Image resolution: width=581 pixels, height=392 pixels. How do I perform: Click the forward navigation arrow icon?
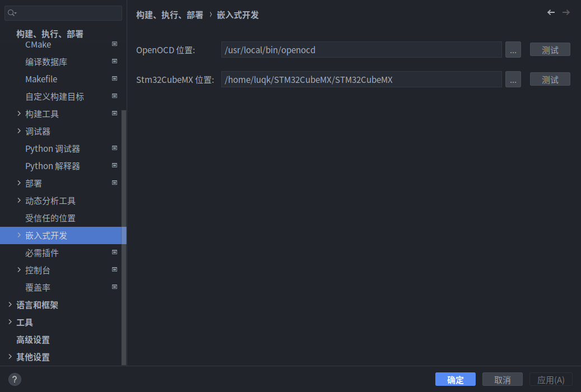[568, 12]
